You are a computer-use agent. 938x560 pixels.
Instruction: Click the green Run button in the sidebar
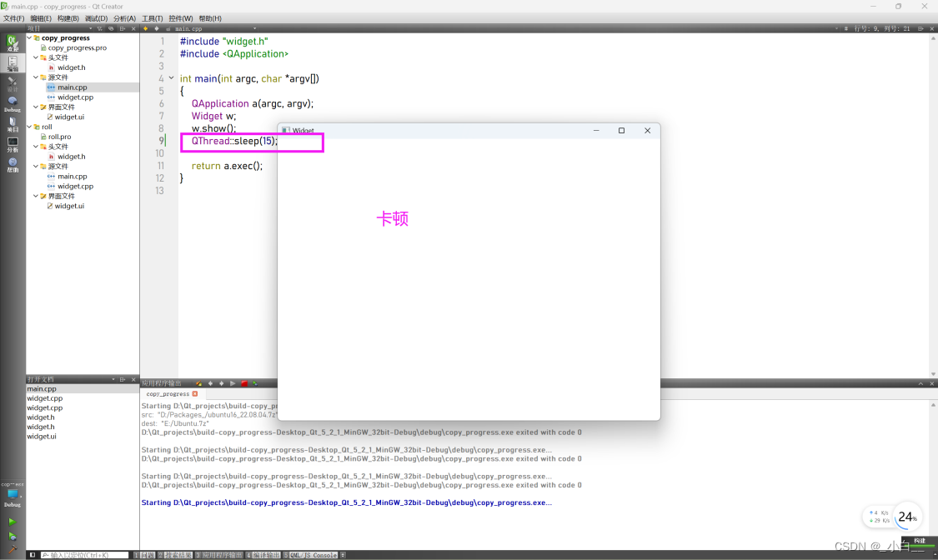12,522
